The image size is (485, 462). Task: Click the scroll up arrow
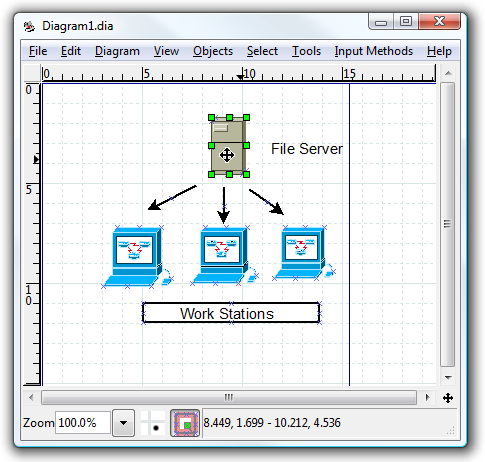coord(448,73)
